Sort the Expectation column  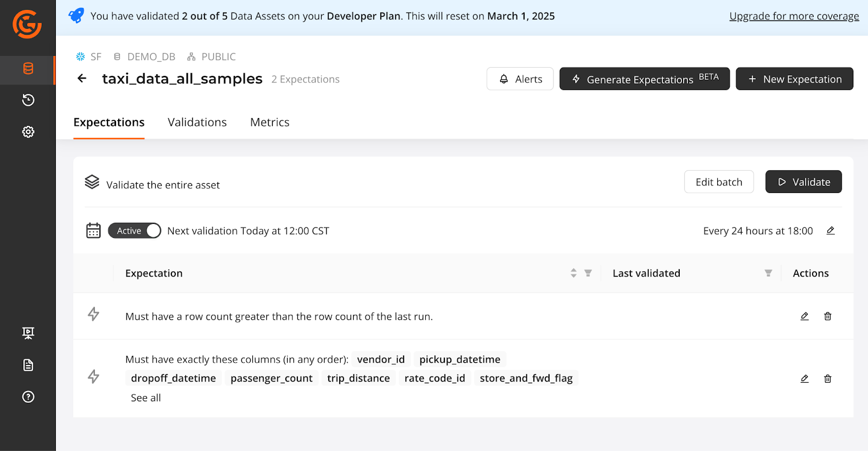coord(573,273)
